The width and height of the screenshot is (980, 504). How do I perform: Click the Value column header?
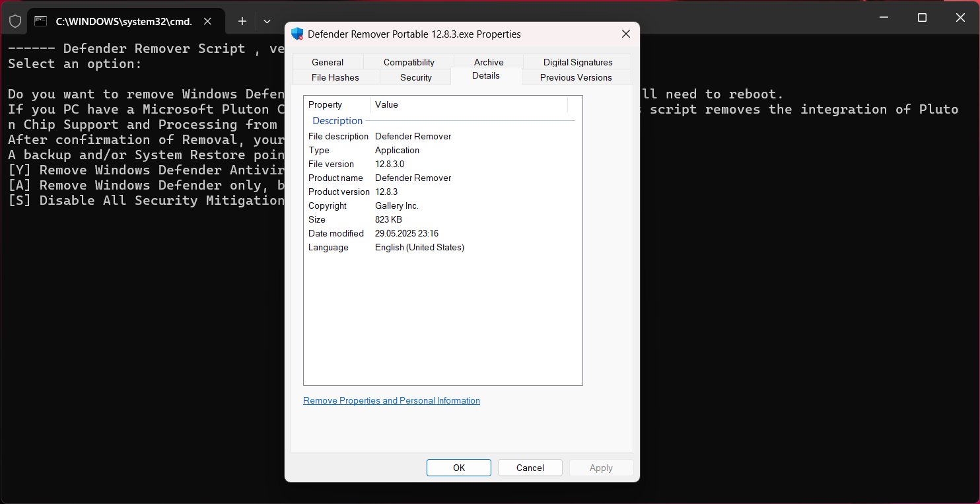coord(469,104)
